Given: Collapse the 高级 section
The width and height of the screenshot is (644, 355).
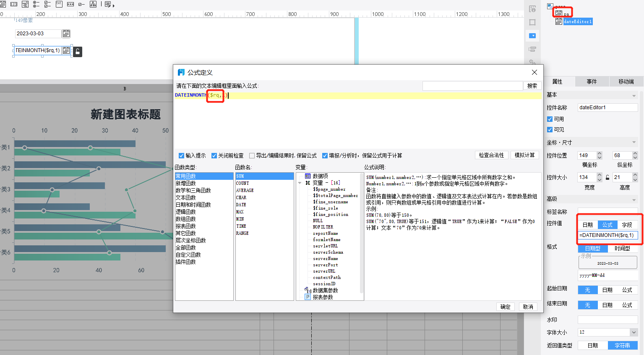Looking at the screenshot, I should click(634, 200).
